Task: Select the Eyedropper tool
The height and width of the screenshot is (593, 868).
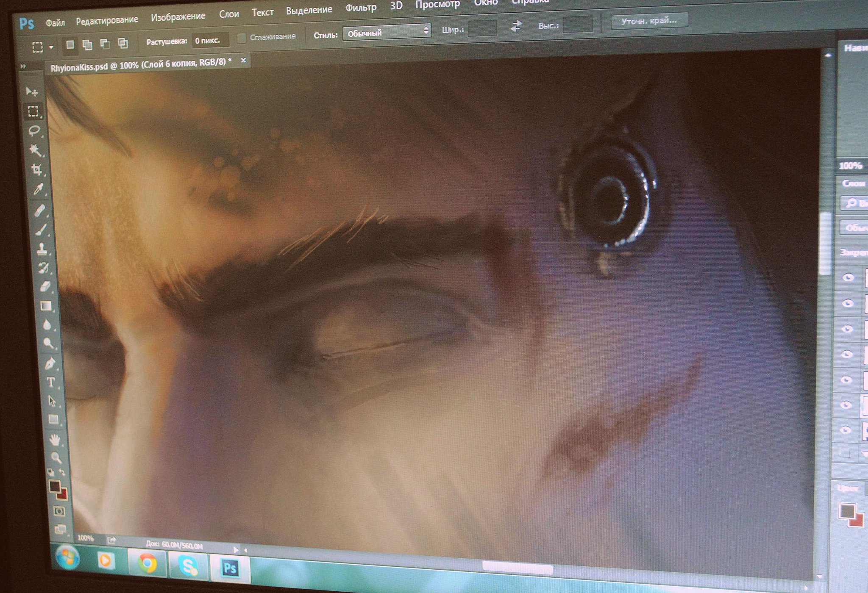Action: [39, 189]
